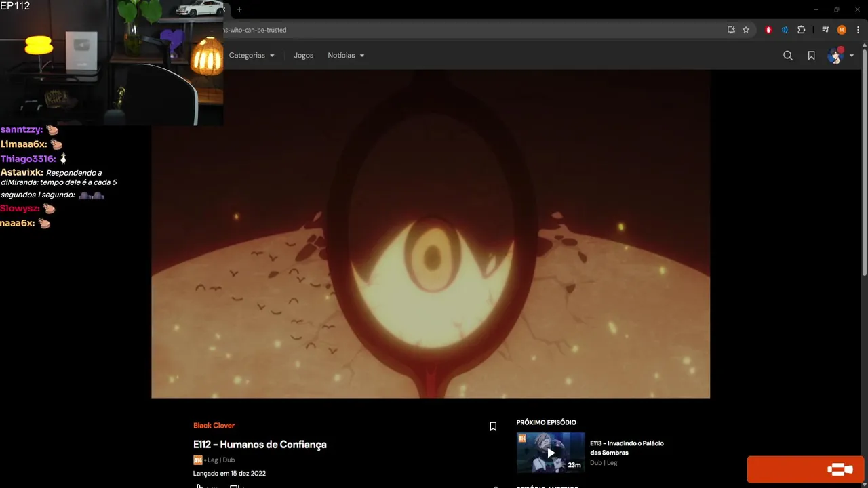The image size is (868, 488).
Task: Expand the account menu arrow beside avatar
Action: (852, 56)
